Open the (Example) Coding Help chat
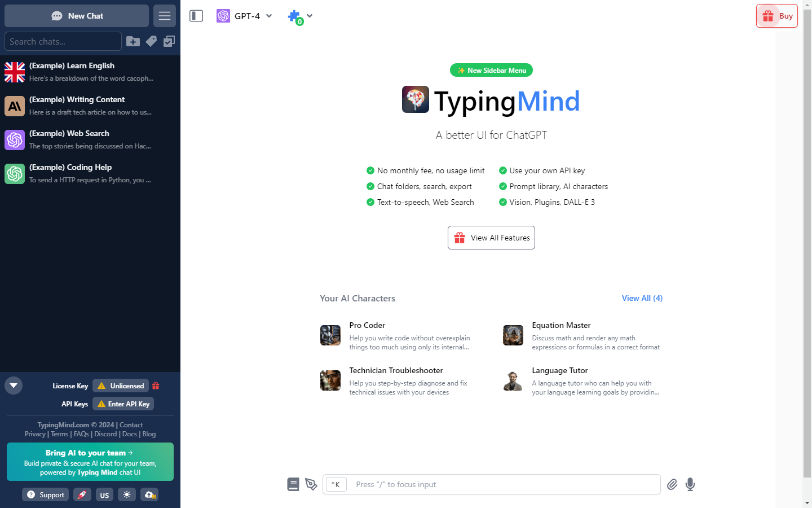Screen dimensions: 812x508 pyautogui.click(x=90, y=174)
